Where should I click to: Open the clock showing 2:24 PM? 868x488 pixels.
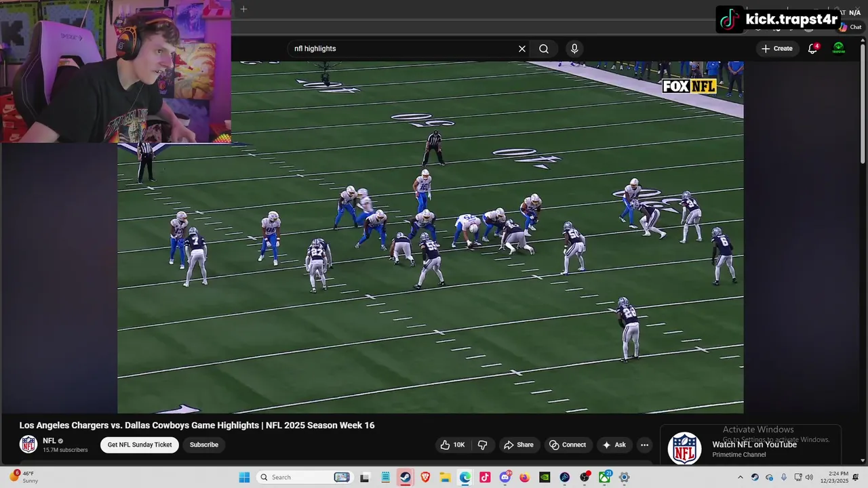point(834,477)
